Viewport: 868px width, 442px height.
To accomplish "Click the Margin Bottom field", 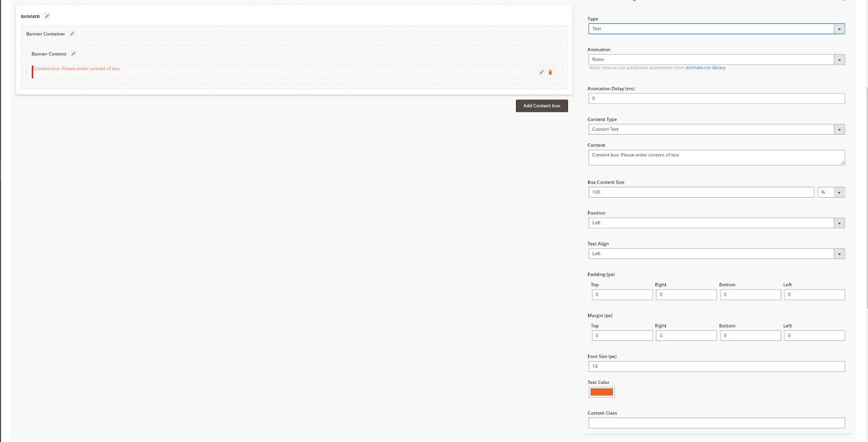I will tap(750, 336).
